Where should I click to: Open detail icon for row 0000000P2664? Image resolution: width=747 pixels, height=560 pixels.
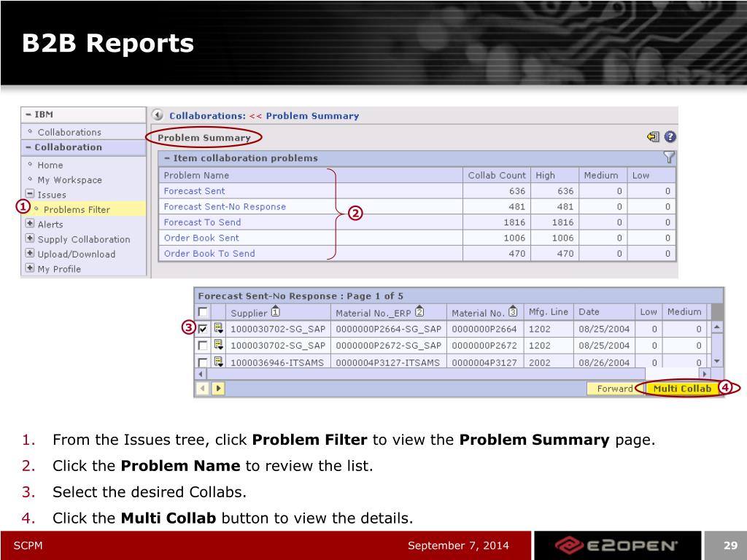(x=219, y=328)
